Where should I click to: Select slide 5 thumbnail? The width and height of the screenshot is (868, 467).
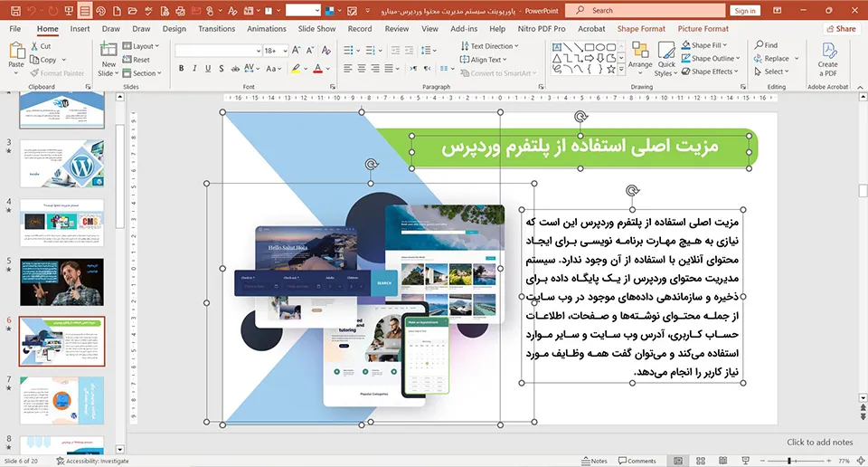(62, 282)
